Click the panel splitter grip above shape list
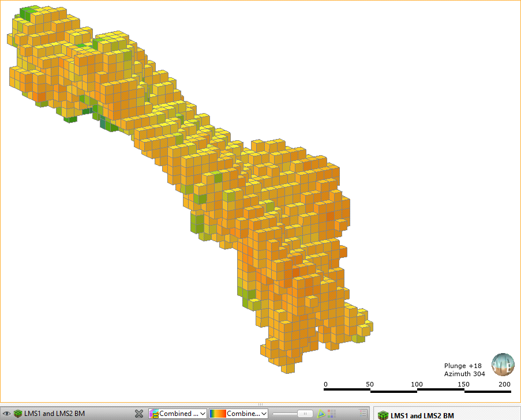This screenshot has height=420, width=521. pyautogui.click(x=260, y=404)
